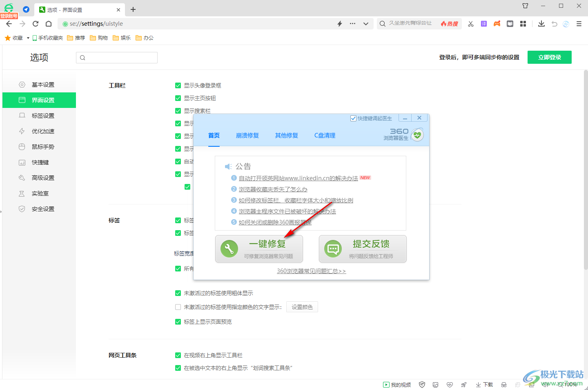The height and width of the screenshot is (390, 588).
Task: Select the 首页 tab in doctor dialog
Action: [x=214, y=135]
